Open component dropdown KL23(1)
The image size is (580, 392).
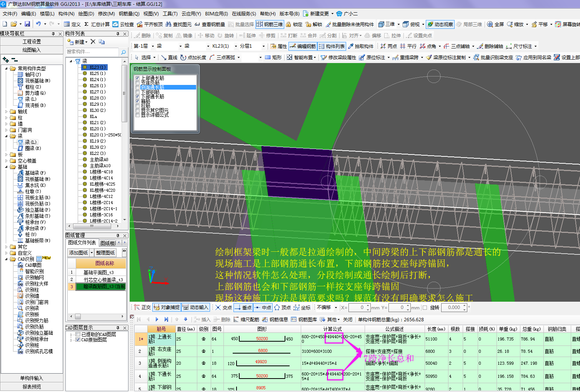click(x=236, y=46)
